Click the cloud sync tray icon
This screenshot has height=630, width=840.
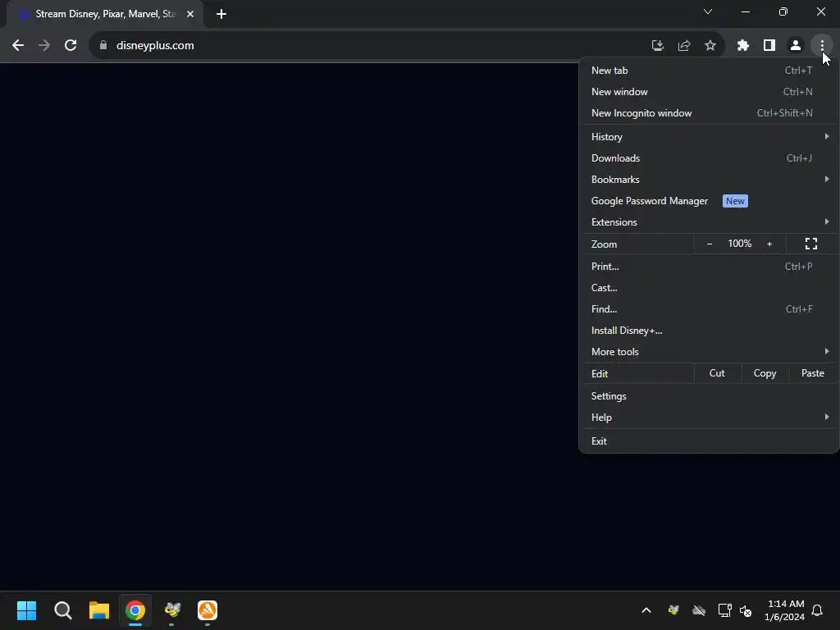point(699,610)
